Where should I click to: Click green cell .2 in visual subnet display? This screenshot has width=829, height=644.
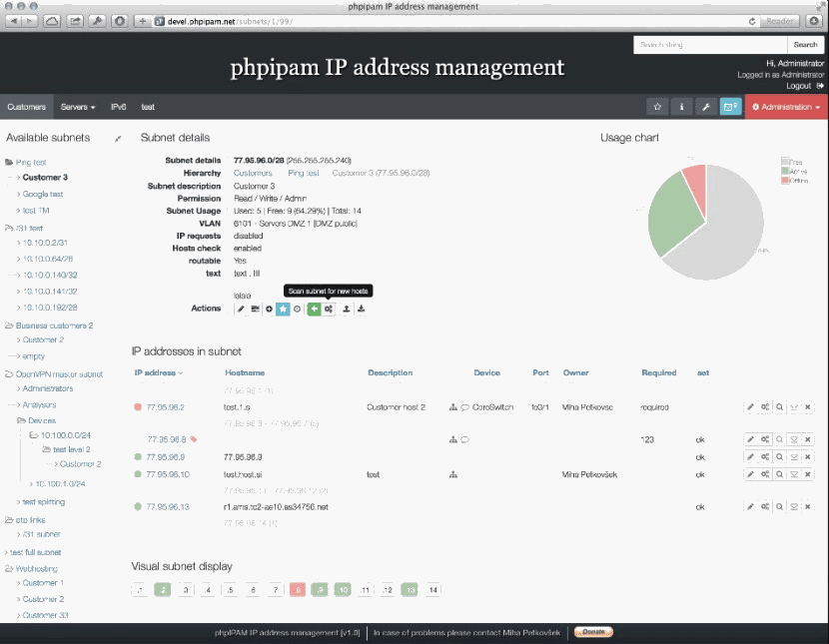tap(163, 590)
